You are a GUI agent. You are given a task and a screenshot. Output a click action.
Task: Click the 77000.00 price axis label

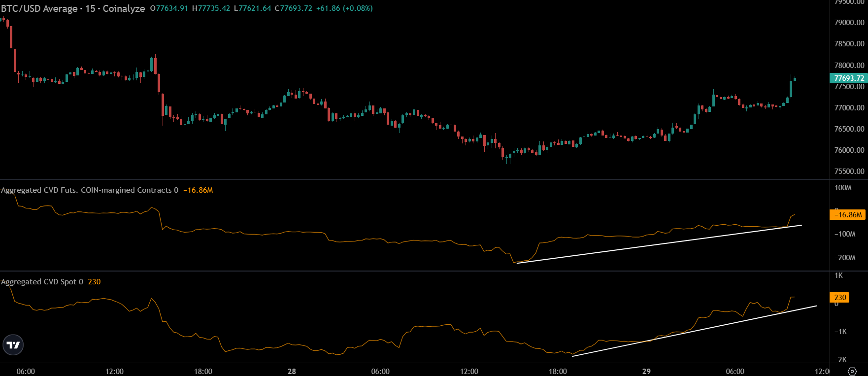coord(849,108)
